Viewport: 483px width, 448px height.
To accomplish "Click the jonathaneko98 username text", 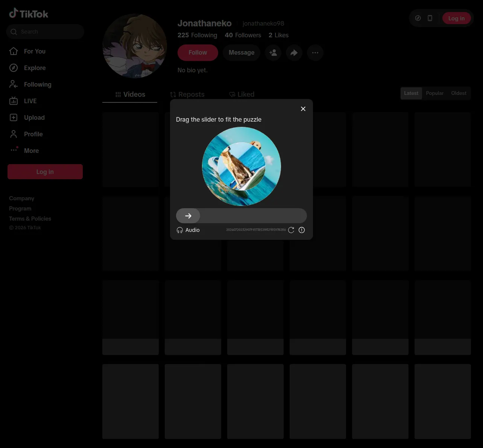I will 263,23.
